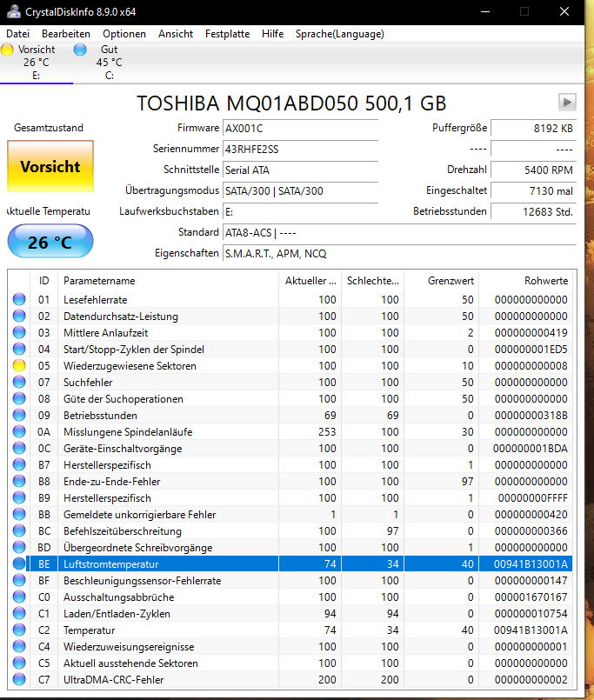This screenshot has height=700, width=594.
Task: Select the UltraDMA-CRC-Fehler parameter name
Action: [113, 680]
